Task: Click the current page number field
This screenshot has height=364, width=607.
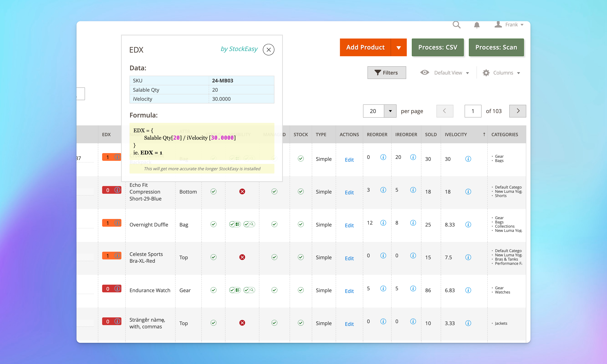Action: [473, 111]
